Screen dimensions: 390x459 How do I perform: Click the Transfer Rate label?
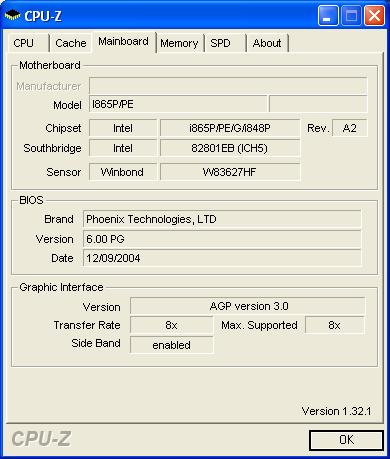(x=87, y=325)
